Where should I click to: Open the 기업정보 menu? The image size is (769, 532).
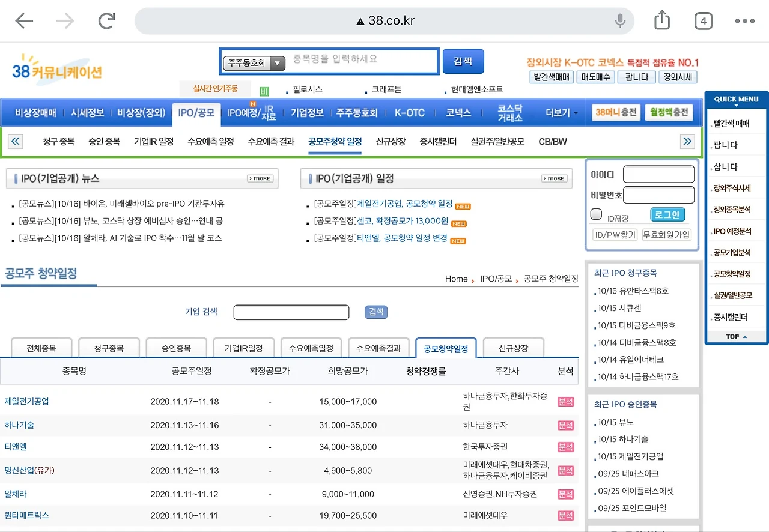307,113
